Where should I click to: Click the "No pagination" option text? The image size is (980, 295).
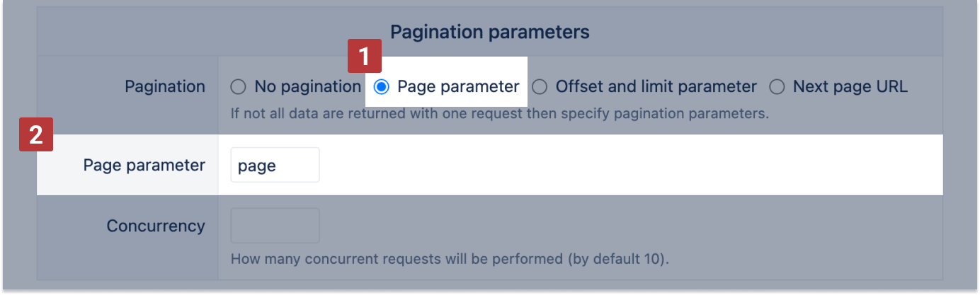tap(307, 87)
